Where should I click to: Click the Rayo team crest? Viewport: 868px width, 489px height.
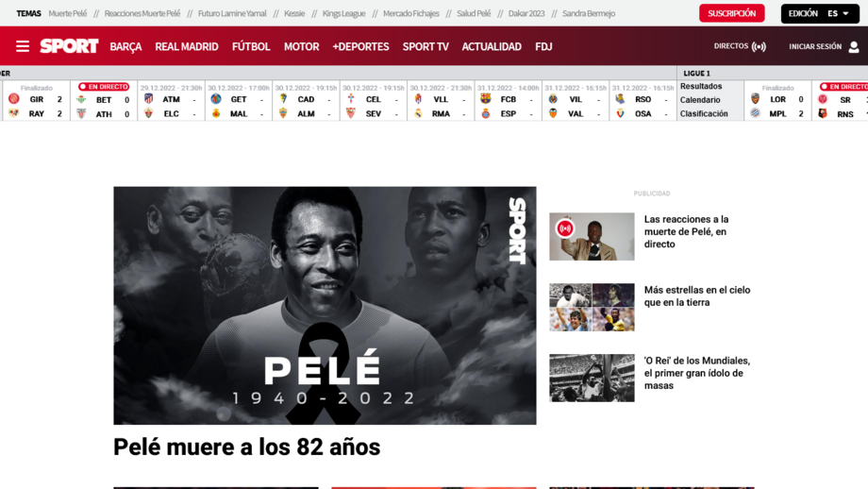pyautogui.click(x=14, y=113)
